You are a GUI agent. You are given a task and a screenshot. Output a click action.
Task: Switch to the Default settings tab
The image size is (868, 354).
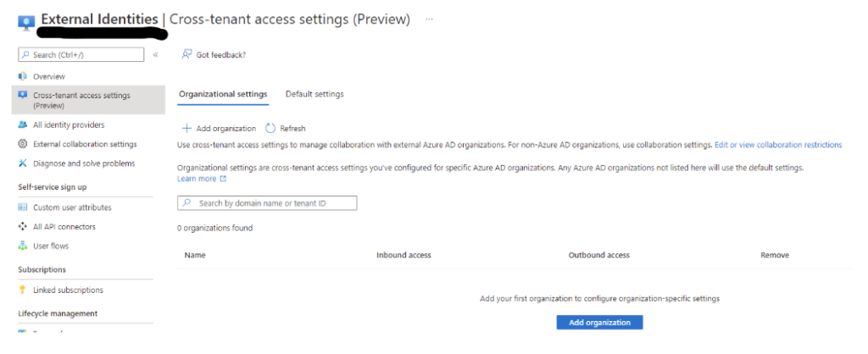pos(314,94)
